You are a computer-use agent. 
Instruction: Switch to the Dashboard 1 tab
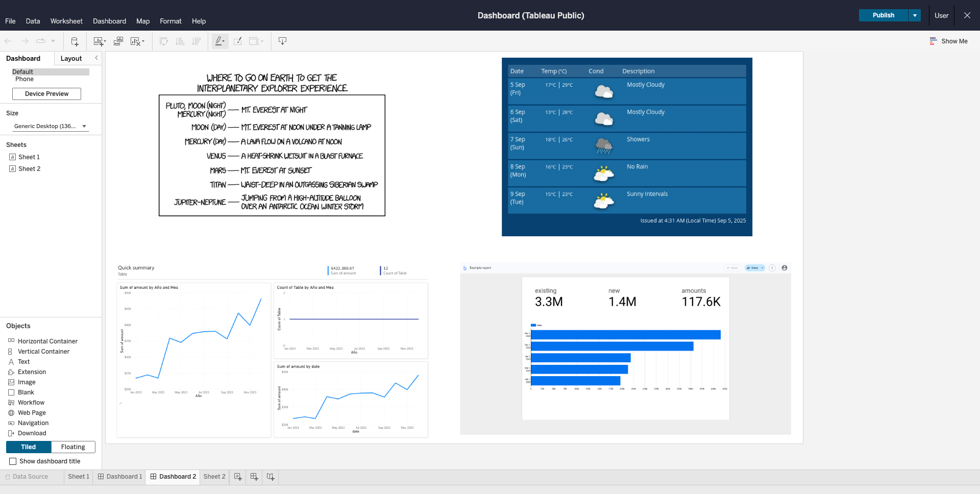pyautogui.click(x=120, y=477)
